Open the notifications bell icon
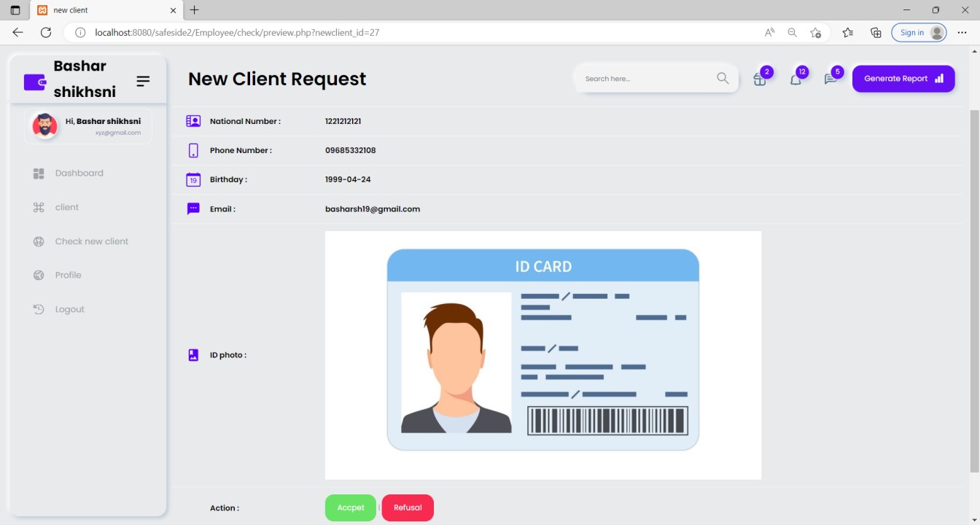The width and height of the screenshot is (980, 525). [x=796, y=79]
